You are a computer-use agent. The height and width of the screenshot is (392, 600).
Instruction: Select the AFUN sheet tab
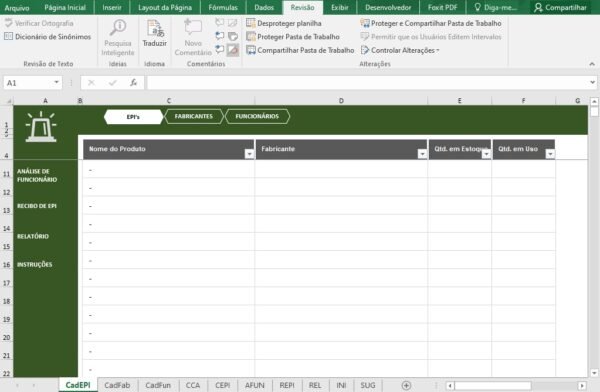click(x=254, y=385)
